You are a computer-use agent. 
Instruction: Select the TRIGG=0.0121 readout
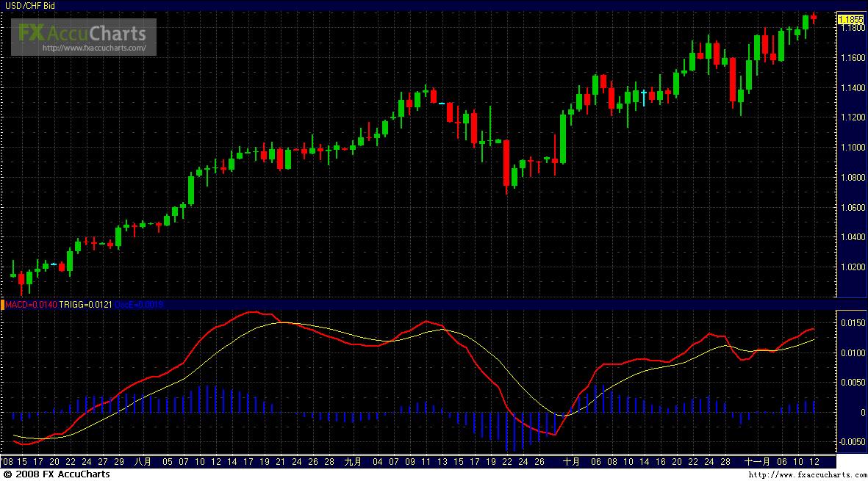pos(85,305)
